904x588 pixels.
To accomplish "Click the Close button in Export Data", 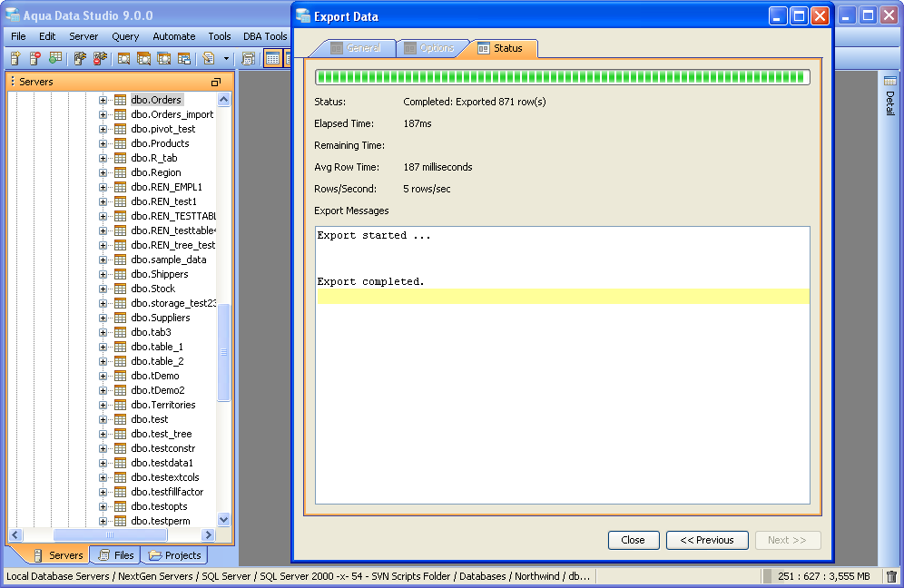I will 634,540.
